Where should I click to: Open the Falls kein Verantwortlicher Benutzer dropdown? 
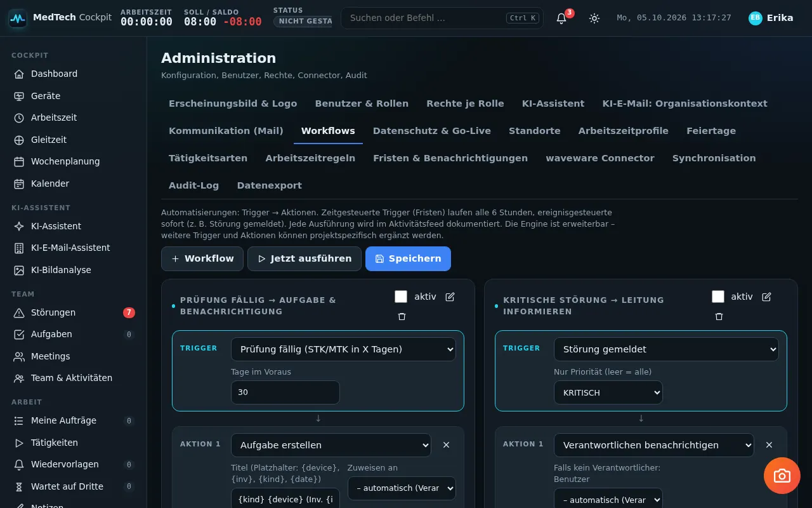608,499
